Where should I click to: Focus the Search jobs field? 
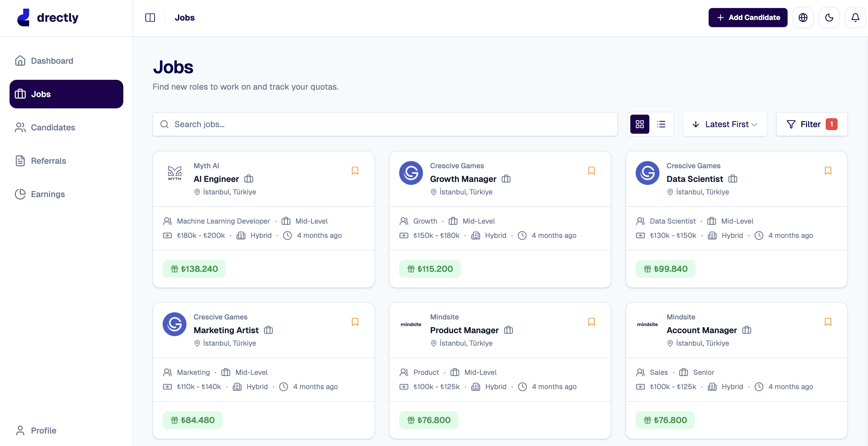[x=385, y=124]
